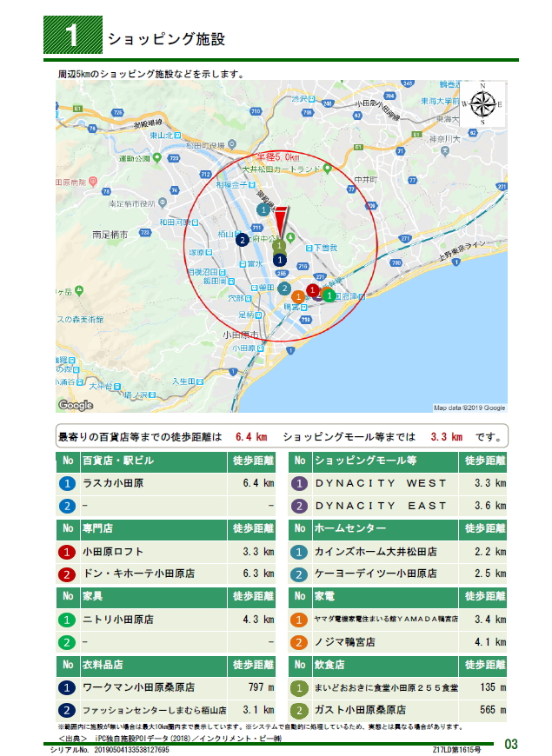Click olive circle 1 beside まいどおおきに食堂
552x756 pixels.
click(299, 687)
